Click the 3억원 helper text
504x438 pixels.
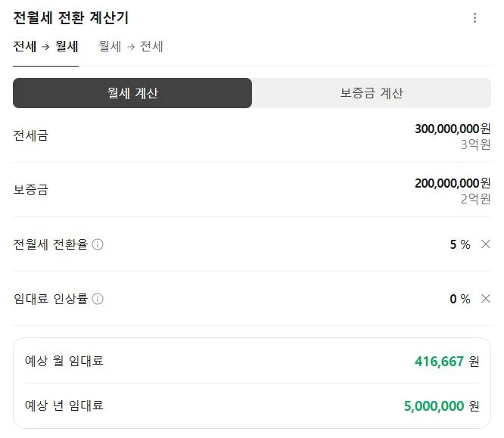(x=475, y=144)
